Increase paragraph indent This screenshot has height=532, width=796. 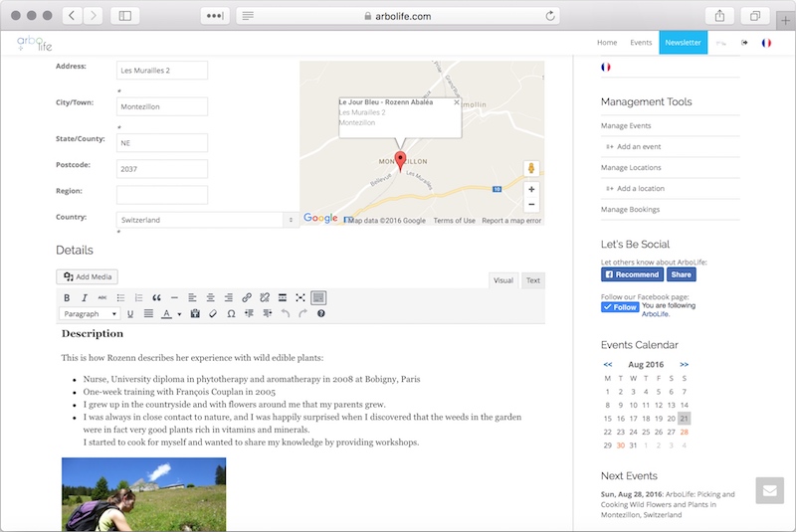(x=267, y=314)
